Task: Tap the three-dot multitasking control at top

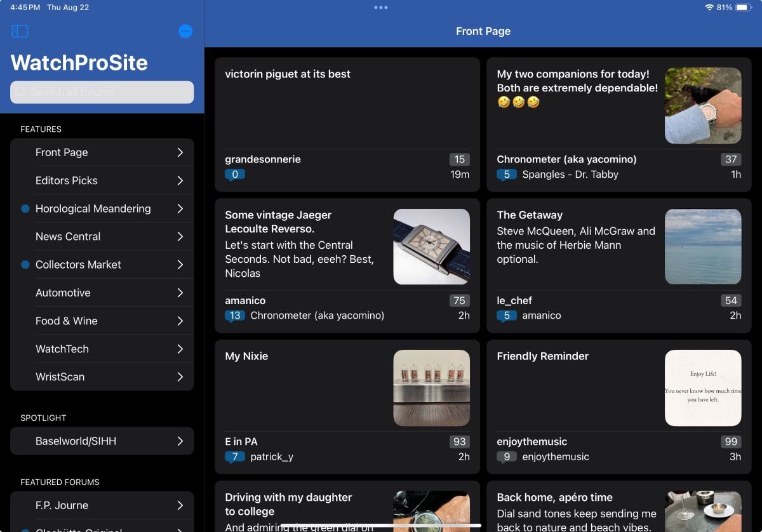Action: [x=380, y=8]
